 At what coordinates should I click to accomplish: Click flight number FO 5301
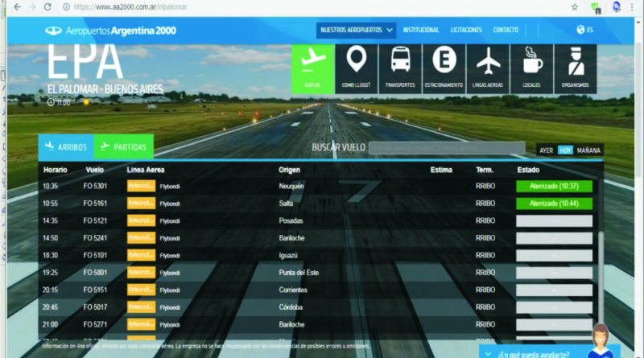tap(95, 186)
